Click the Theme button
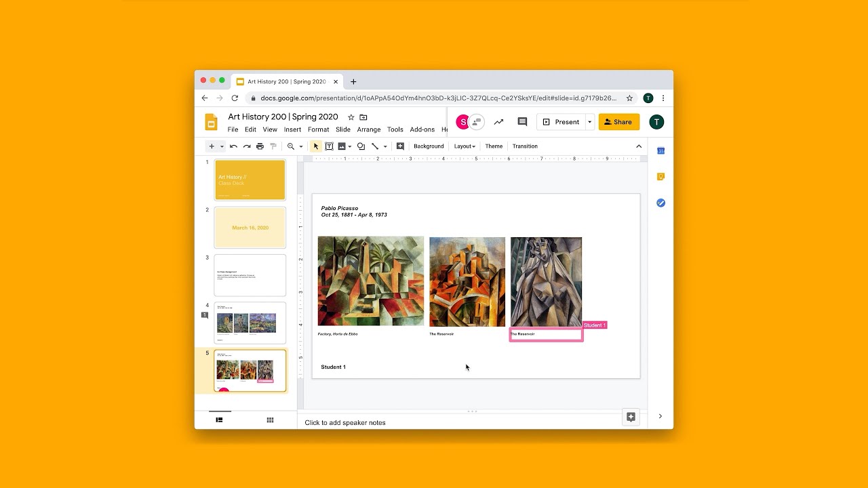This screenshot has height=488, width=868. click(494, 146)
